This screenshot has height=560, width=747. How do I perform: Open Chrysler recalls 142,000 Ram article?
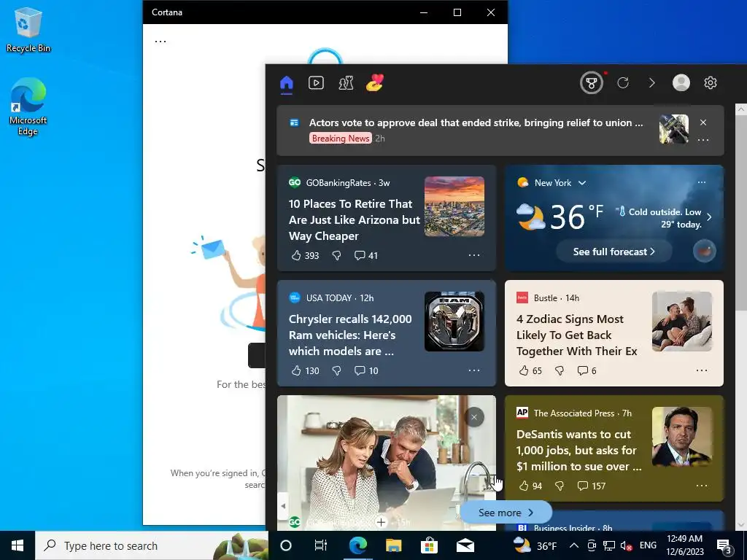click(x=350, y=335)
